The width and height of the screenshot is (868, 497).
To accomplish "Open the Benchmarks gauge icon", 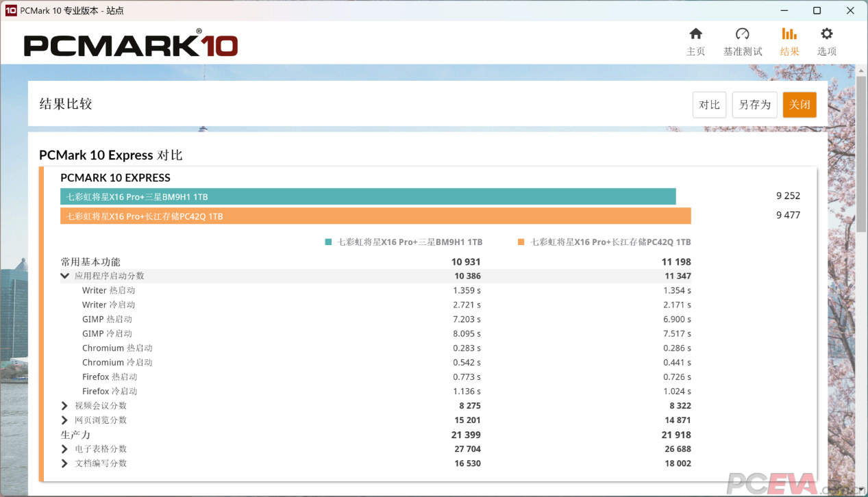I will tap(742, 34).
